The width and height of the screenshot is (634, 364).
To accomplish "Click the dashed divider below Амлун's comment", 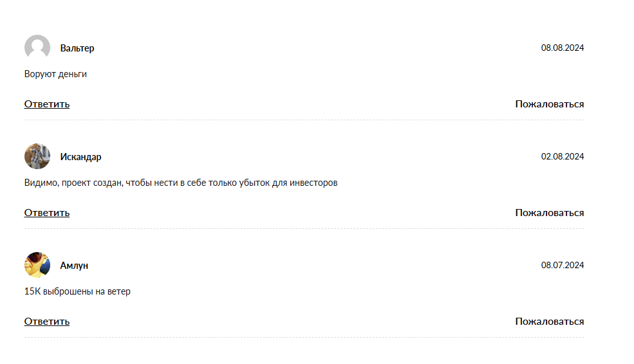I will 304,338.
